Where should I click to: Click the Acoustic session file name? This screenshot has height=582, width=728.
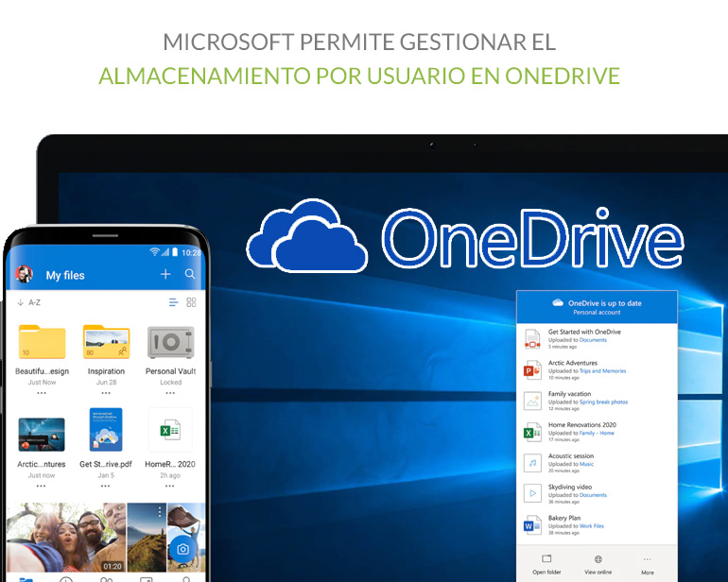point(571,456)
